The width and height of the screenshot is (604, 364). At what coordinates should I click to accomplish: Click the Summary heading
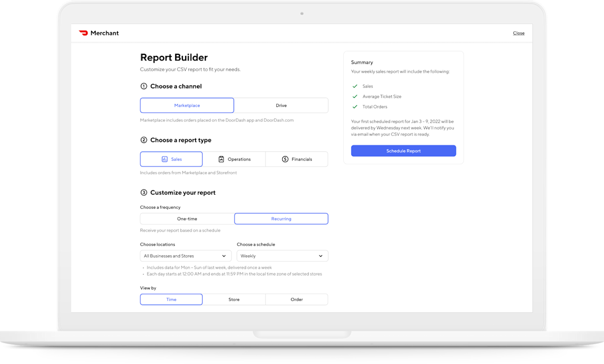click(362, 62)
